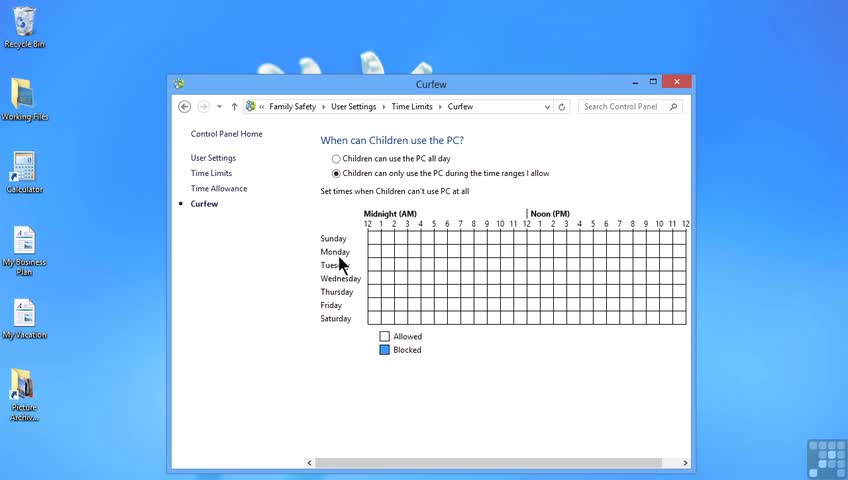Click 'When can Children use the PC?' heading

tap(392, 141)
